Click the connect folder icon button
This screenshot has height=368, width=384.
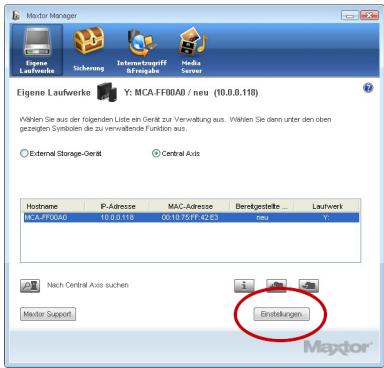point(276,286)
